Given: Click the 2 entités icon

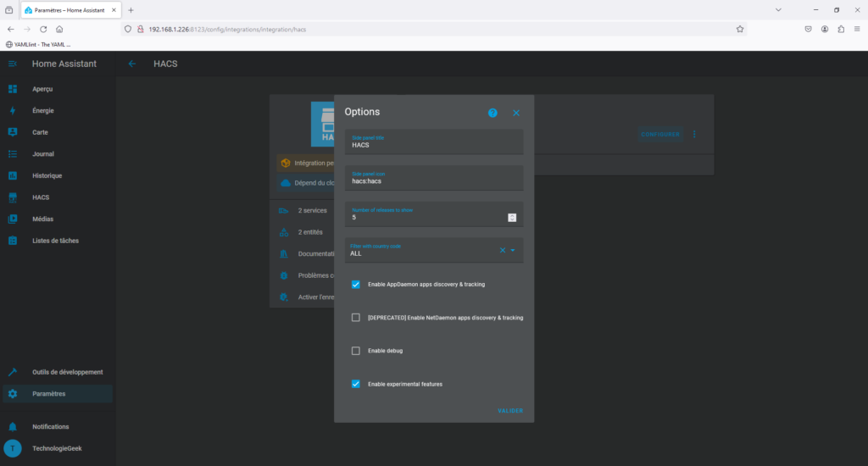Looking at the screenshot, I should [283, 232].
